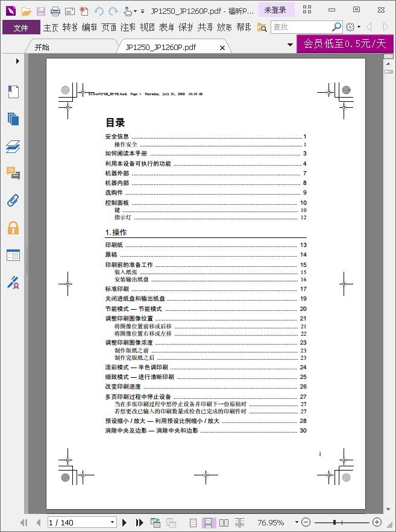Open the form fields panel icon

(13, 255)
